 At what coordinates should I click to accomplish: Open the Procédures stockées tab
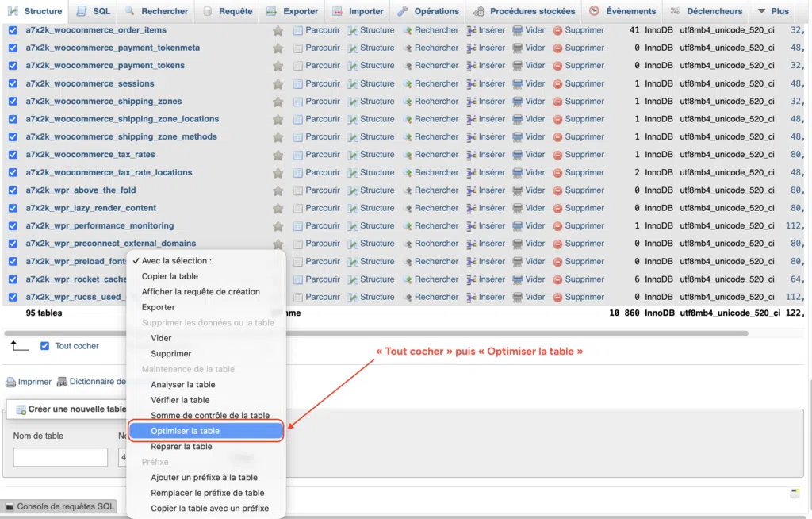[525, 11]
